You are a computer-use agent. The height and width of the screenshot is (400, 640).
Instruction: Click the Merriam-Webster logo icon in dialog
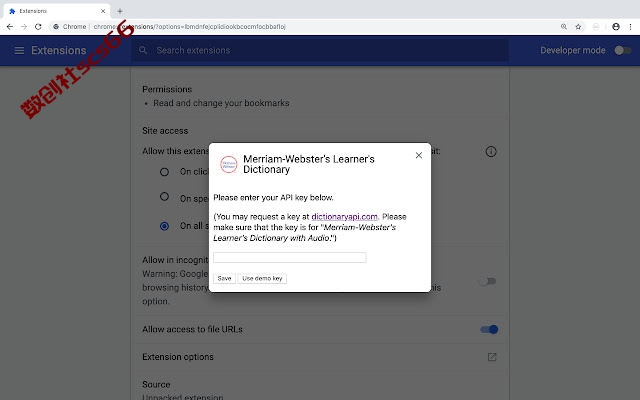[229, 164]
